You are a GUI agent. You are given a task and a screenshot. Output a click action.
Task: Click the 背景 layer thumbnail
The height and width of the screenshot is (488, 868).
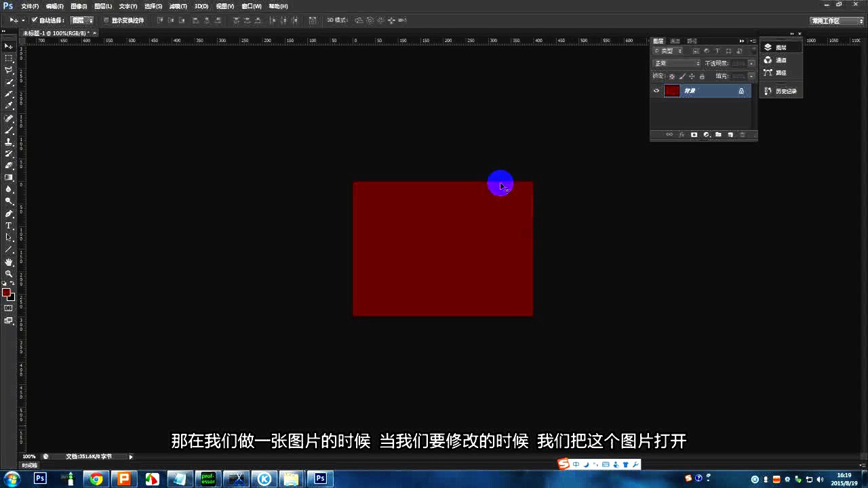tap(672, 91)
